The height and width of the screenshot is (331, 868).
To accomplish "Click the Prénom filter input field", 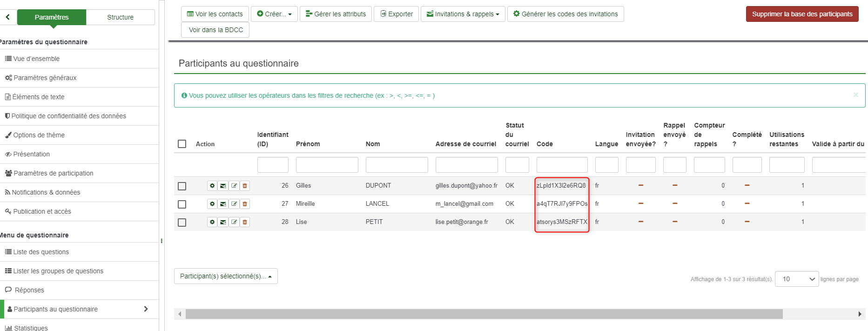I will point(327,165).
